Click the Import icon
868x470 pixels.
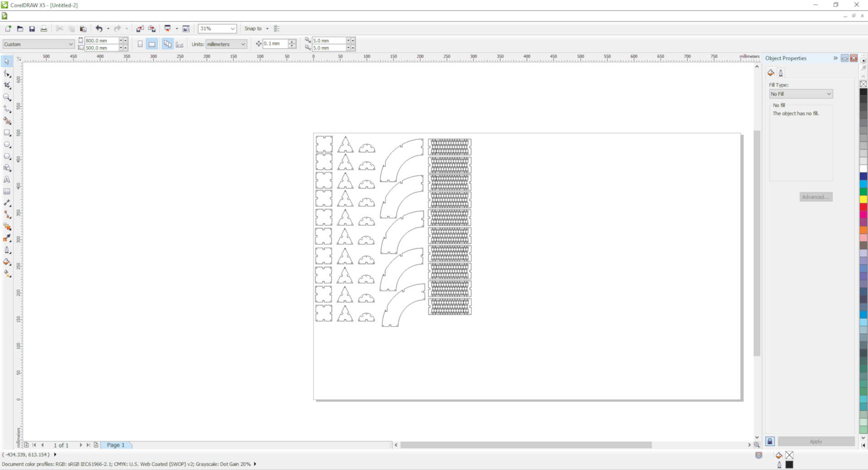pyautogui.click(x=140, y=29)
